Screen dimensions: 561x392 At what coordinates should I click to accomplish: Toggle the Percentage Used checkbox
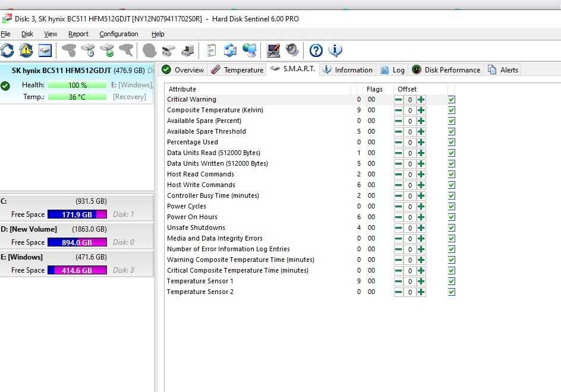pos(452,143)
